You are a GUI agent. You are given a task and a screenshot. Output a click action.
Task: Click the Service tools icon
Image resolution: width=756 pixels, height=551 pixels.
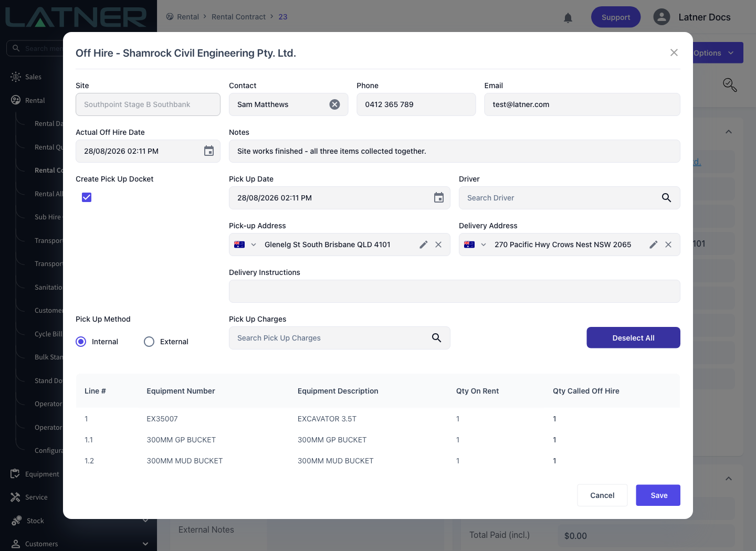point(15,497)
